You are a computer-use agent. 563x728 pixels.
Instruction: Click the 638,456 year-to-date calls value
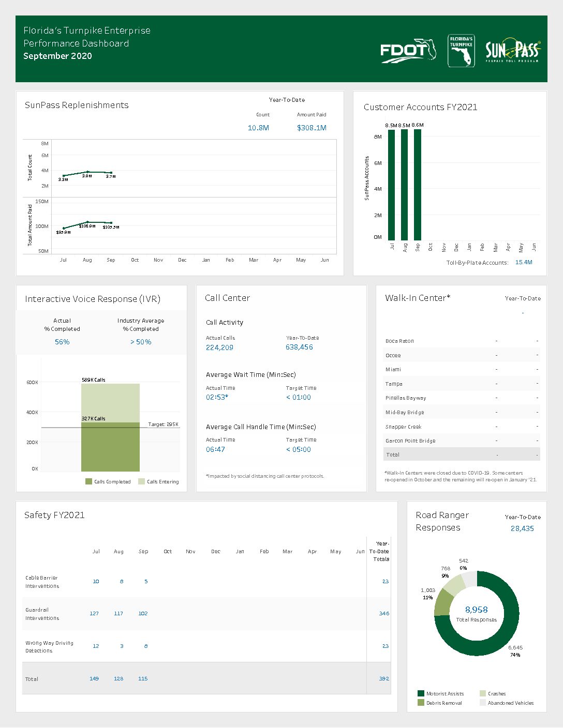[x=299, y=347]
